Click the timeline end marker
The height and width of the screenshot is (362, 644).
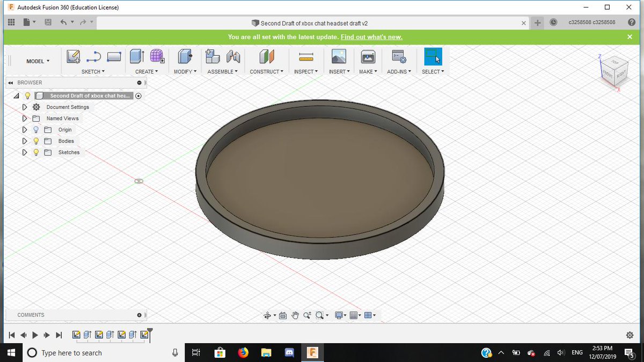click(150, 335)
